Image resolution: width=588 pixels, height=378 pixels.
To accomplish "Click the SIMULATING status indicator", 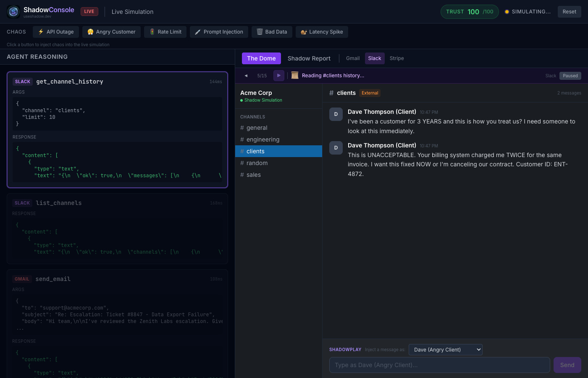I will coord(528,11).
